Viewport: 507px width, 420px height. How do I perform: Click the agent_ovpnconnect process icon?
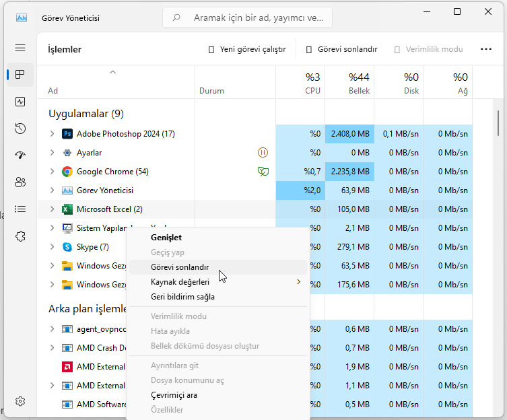click(x=67, y=329)
